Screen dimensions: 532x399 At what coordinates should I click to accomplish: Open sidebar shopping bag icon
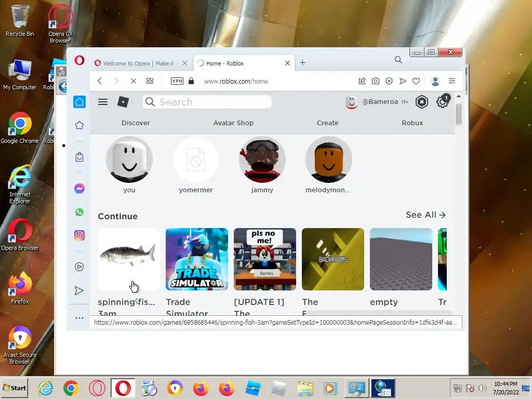pyautogui.click(x=79, y=157)
